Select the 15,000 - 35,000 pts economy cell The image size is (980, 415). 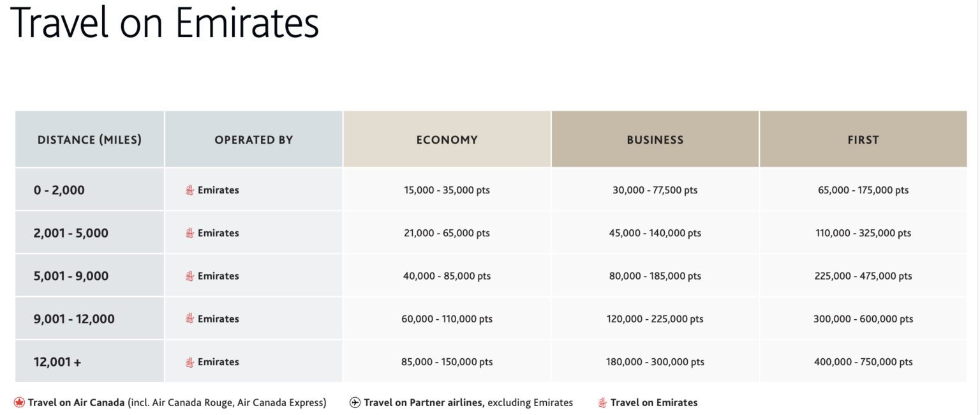(x=447, y=190)
